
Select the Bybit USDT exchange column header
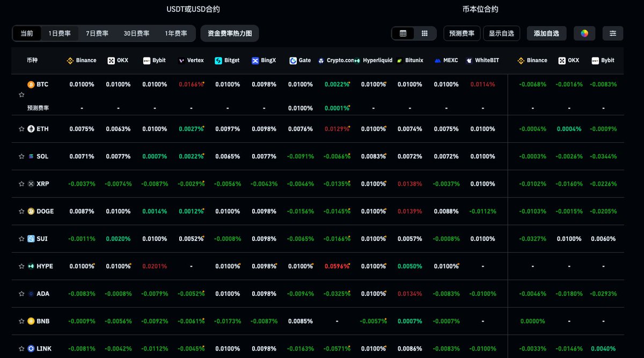tap(155, 61)
